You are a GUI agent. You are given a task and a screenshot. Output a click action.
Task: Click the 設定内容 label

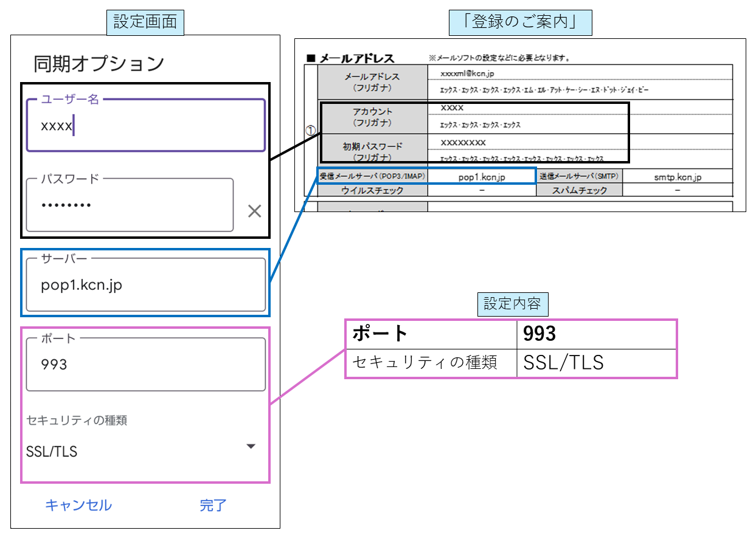click(513, 303)
